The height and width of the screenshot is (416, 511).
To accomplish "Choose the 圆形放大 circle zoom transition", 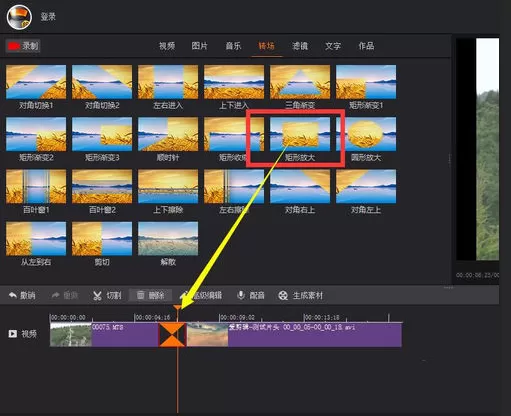I will [366, 134].
